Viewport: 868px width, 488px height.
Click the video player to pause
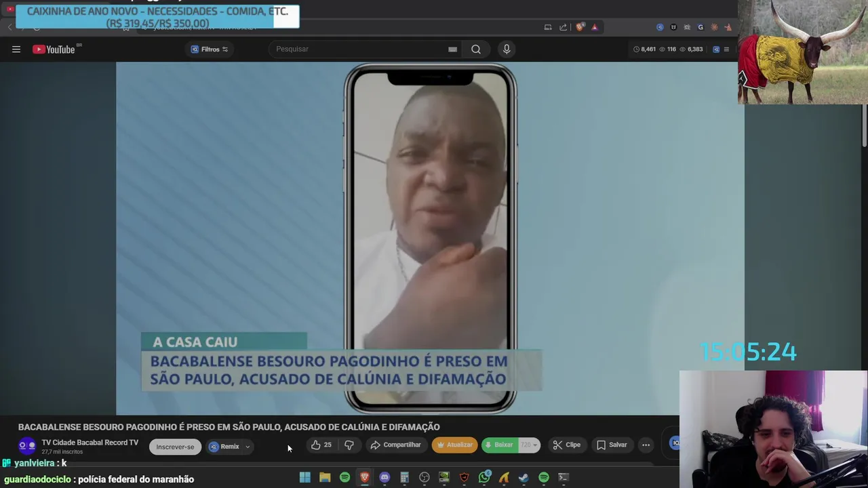430,238
